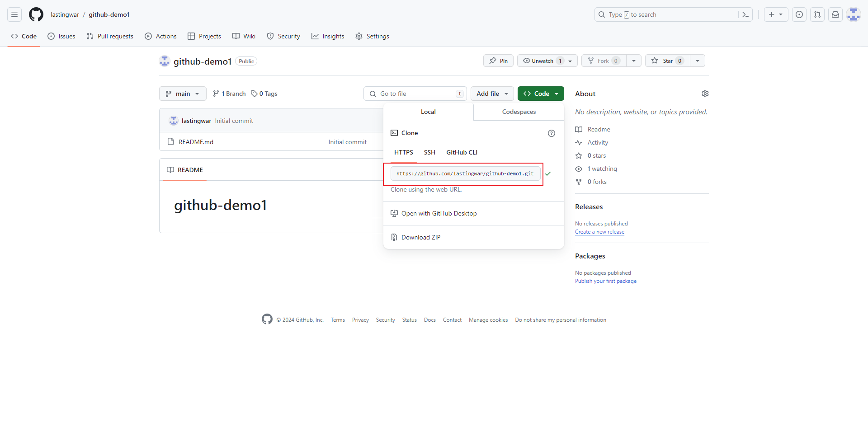Expand the main branch dropdown
This screenshot has height=427, width=868.
183,94
